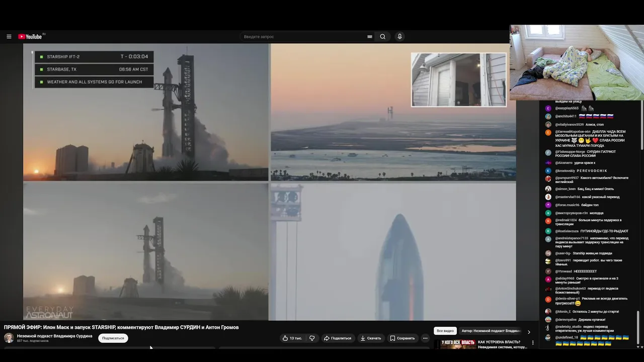Click the video title 'ПРЯМОЙ ЭФИР: Илон Маск'
The height and width of the screenshot is (362, 644).
tap(121, 327)
